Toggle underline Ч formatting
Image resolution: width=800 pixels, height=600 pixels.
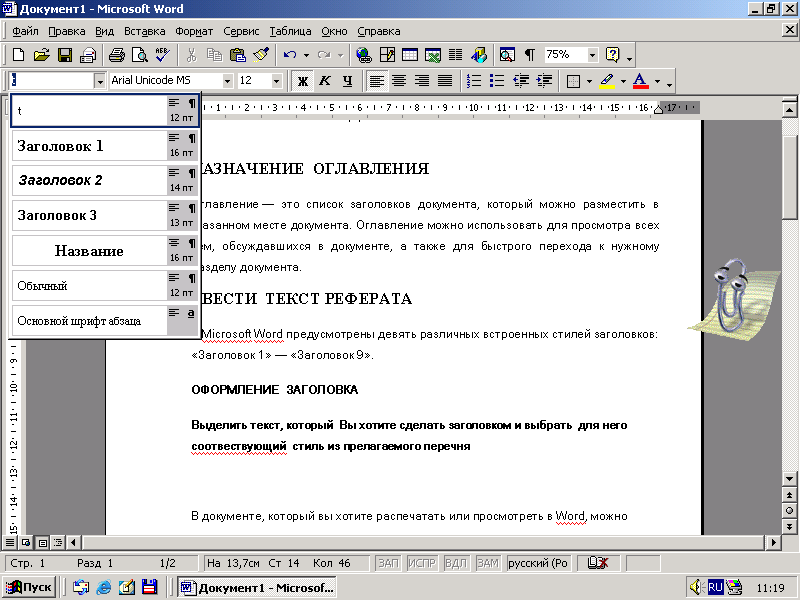click(348, 81)
